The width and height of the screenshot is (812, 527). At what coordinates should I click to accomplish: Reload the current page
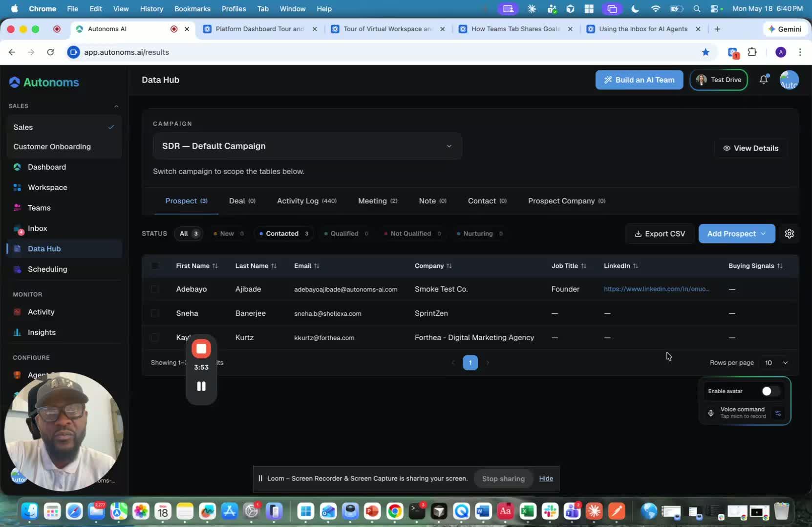coord(50,52)
